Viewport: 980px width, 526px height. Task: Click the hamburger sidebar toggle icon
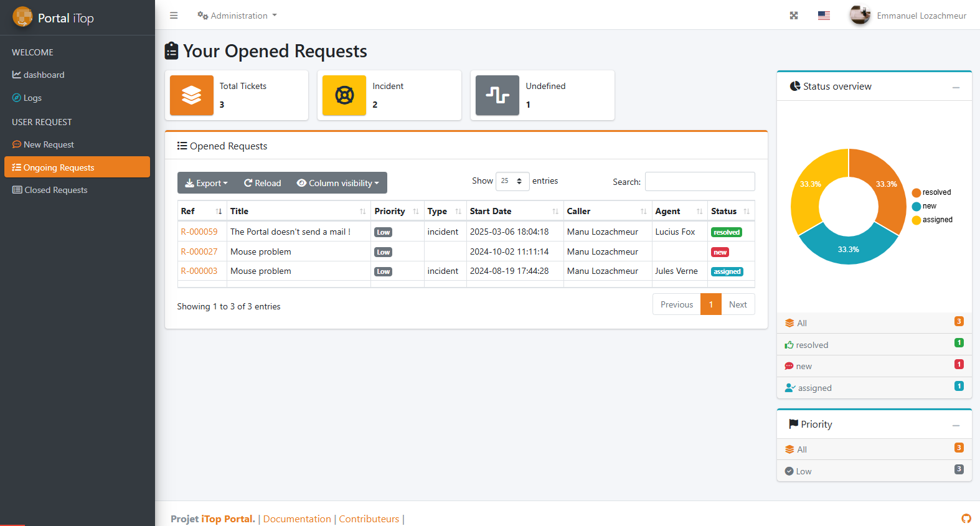click(174, 16)
